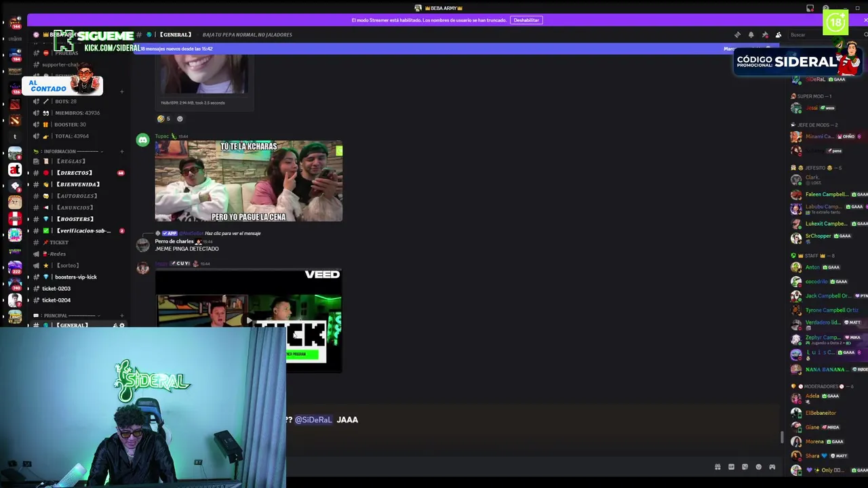Click 'Haz clic para ver el mensaje' reply link

coord(233,233)
